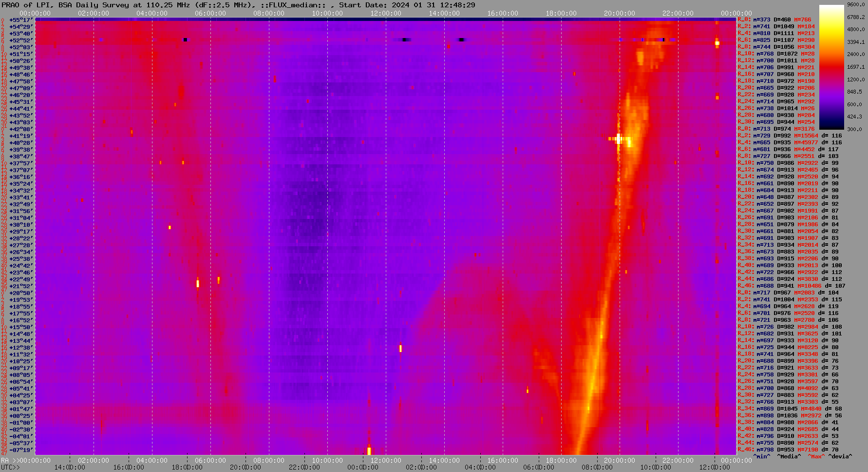Click the '^devia^' legend label
Screen dimensions: 868x472
(840, 456)
